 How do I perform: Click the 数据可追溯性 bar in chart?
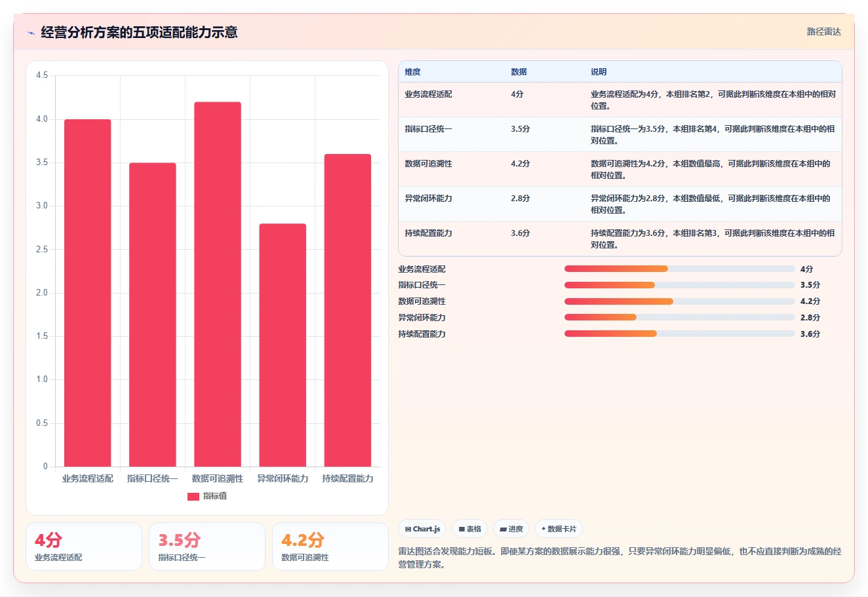218,284
